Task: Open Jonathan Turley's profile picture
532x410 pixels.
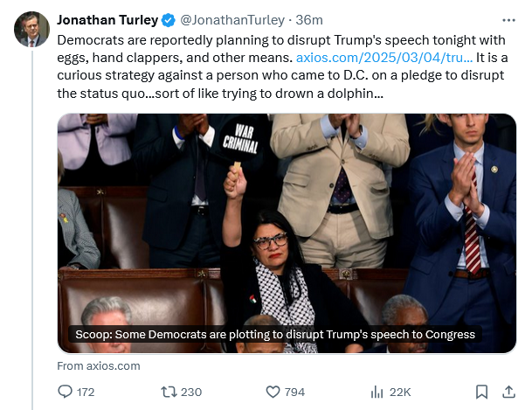Action: [x=31, y=30]
